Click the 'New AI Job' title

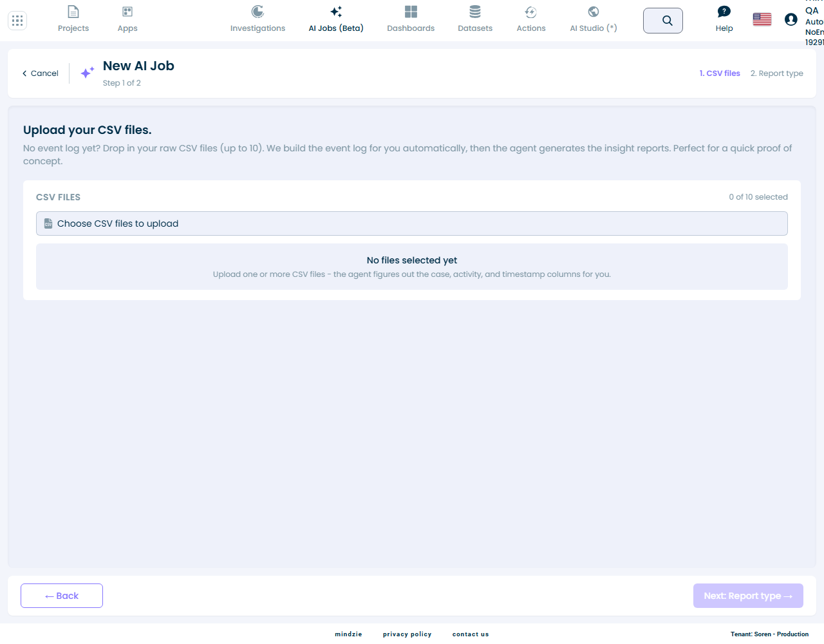[x=138, y=66]
